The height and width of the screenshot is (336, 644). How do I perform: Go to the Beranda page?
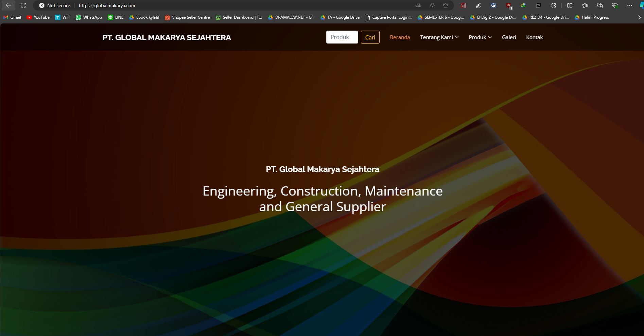click(x=400, y=37)
